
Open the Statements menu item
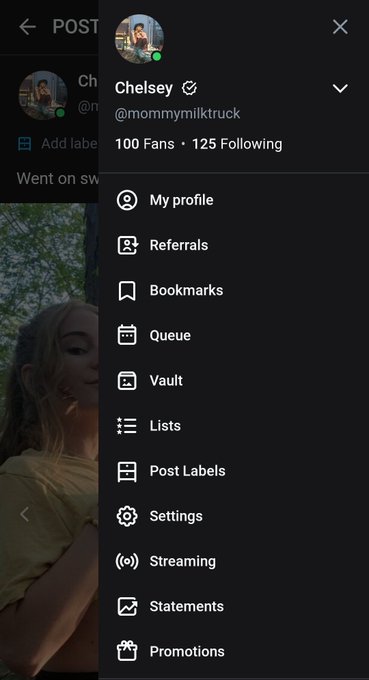coord(234,607)
